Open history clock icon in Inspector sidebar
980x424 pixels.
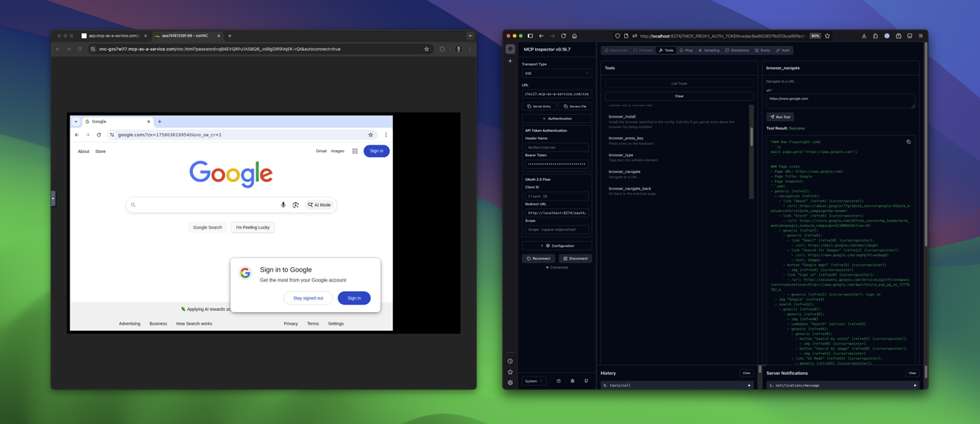tap(510, 361)
